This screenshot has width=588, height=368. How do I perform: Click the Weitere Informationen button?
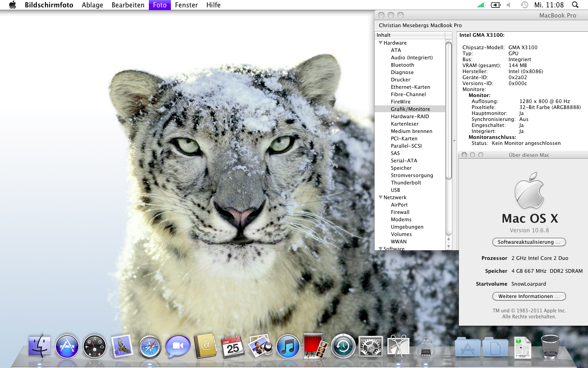coord(529,297)
